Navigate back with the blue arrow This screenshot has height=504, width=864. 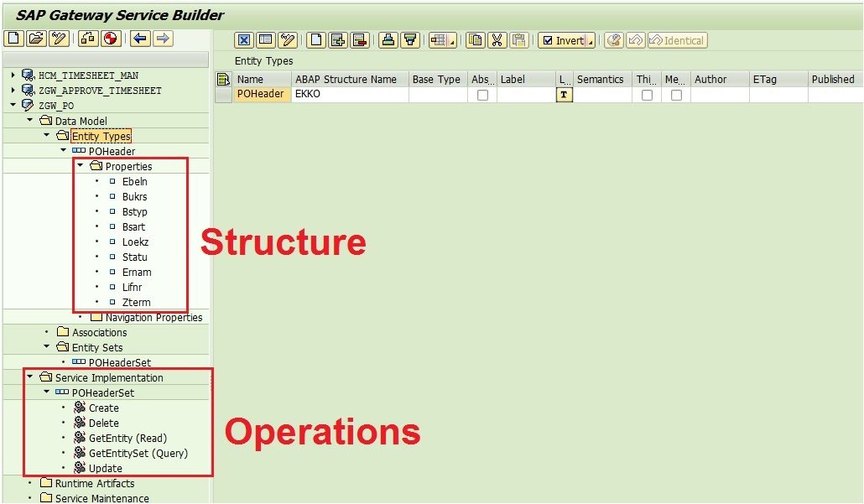click(139, 39)
